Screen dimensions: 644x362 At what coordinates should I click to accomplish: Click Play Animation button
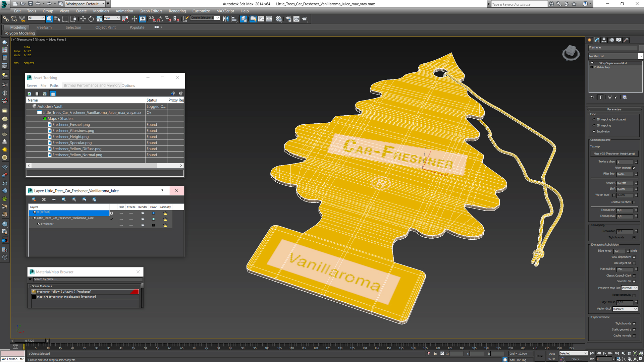tap(604, 353)
